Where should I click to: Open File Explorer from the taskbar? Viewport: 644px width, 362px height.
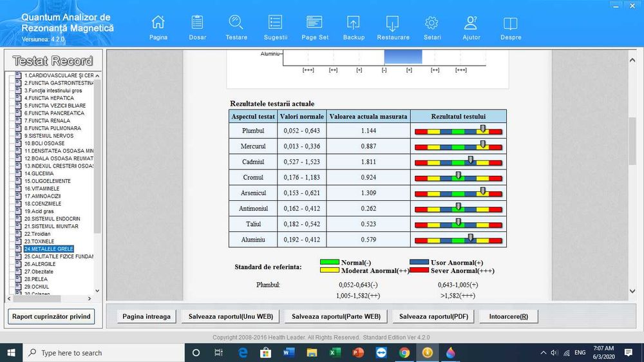click(312, 352)
